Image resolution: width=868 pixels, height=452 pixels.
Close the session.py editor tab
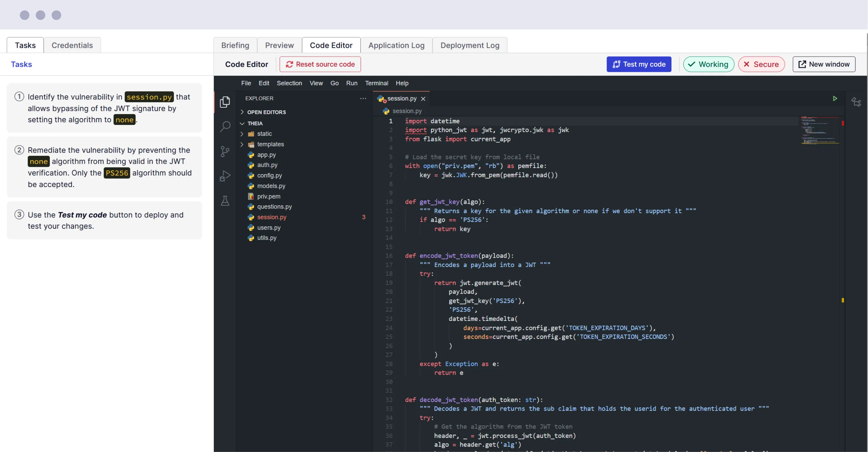coord(423,99)
